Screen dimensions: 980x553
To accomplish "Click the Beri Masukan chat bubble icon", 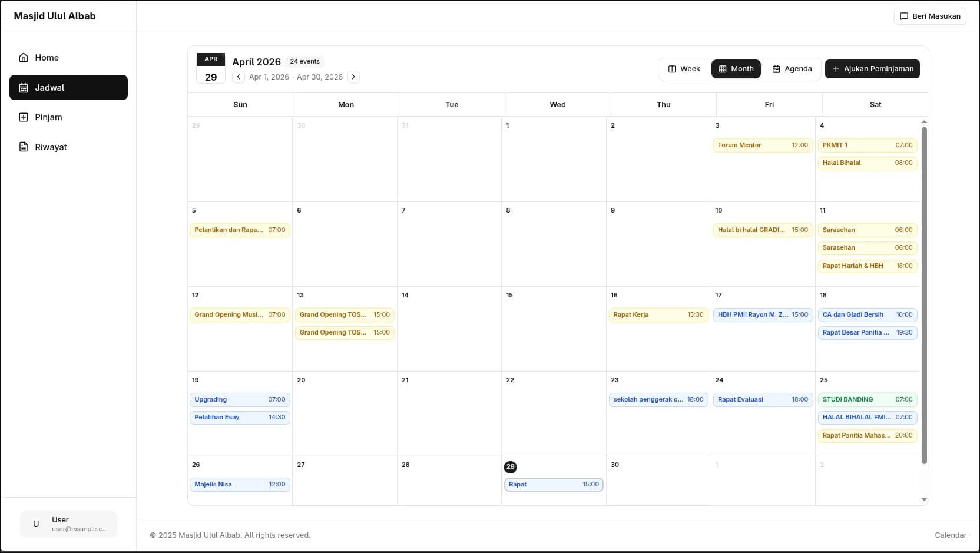I will point(904,16).
